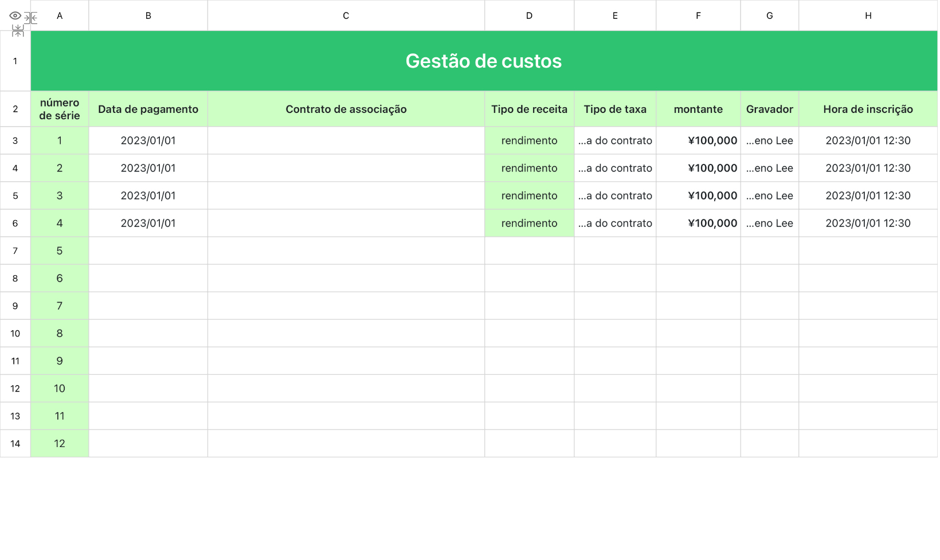Select row 1 header
The image size is (940, 560).
pyautogui.click(x=15, y=61)
